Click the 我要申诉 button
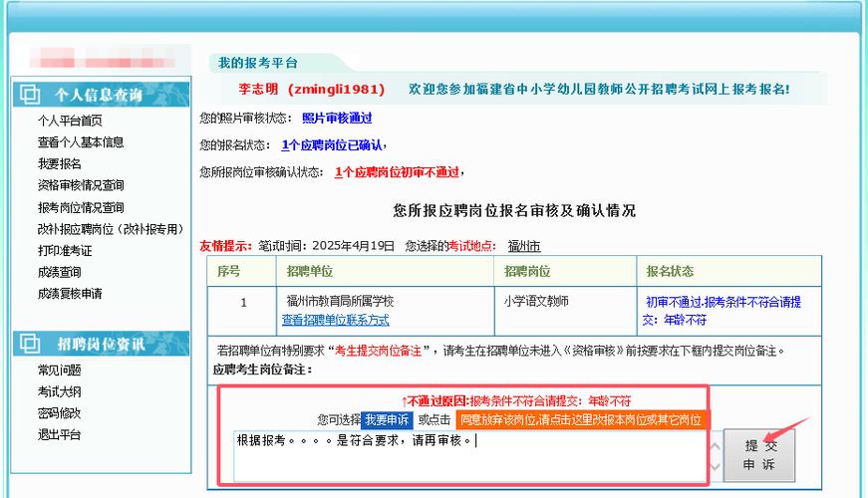The image size is (868, 498). (x=387, y=420)
